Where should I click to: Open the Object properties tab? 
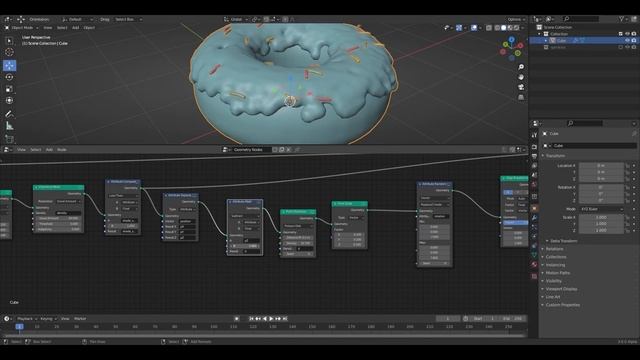click(x=534, y=208)
